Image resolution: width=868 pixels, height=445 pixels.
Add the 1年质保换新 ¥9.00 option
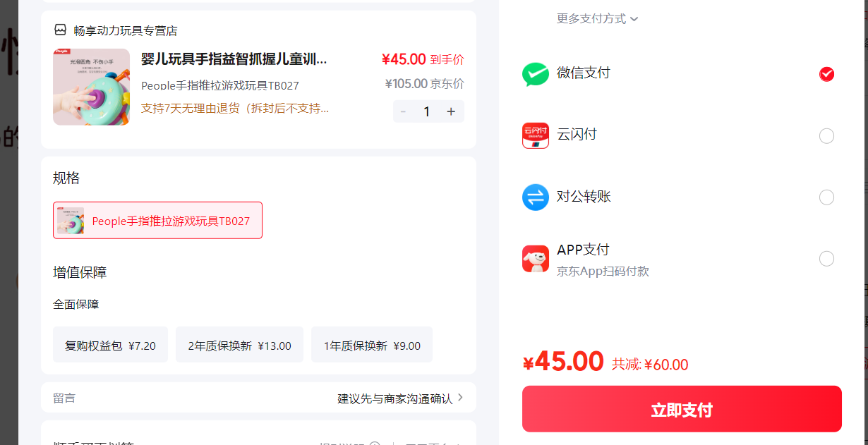coord(372,345)
